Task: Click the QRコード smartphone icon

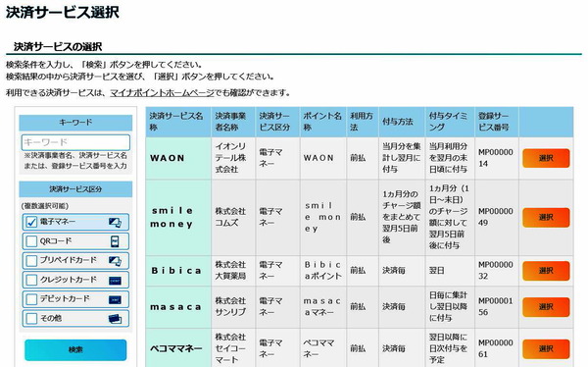Action: (x=115, y=241)
